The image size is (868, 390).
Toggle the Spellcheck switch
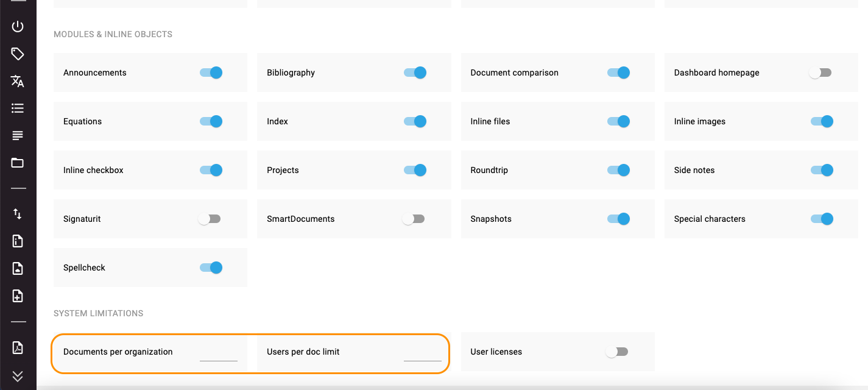tap(211, 268)
